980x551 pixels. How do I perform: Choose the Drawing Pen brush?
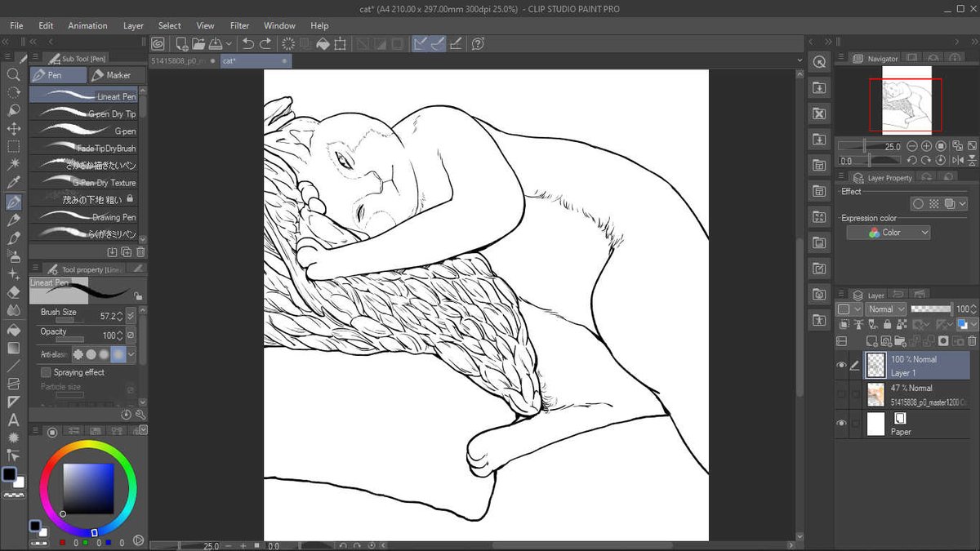coord(84,217)
